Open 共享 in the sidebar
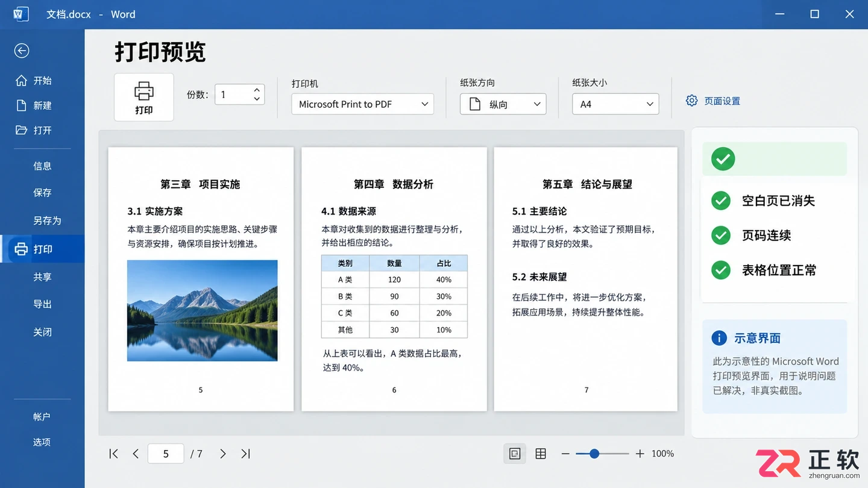The height and width of the screenshot is (488, 868). click(42, 277)
